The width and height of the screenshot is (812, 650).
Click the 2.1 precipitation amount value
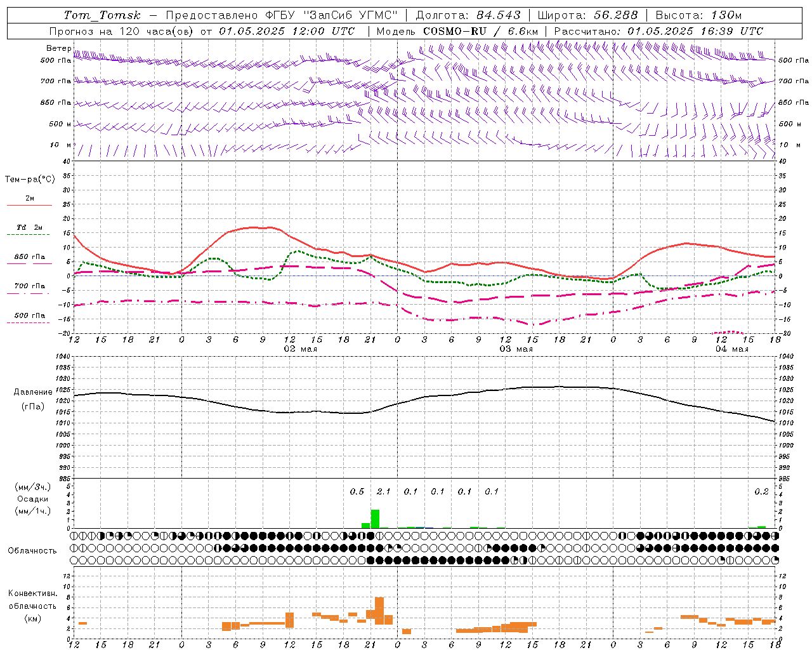point(384,491)
